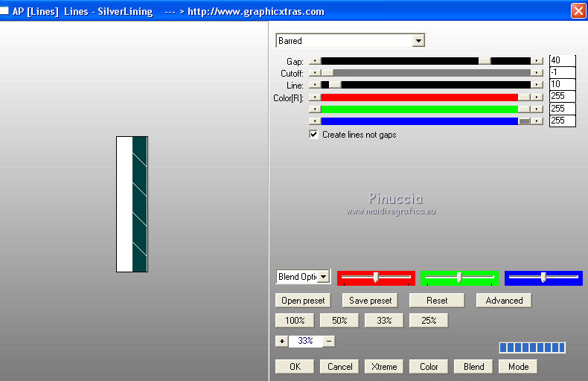Click the red value field showing 255
The height and width of the screenshot is (381, 588).
click(x=562, y=97)
